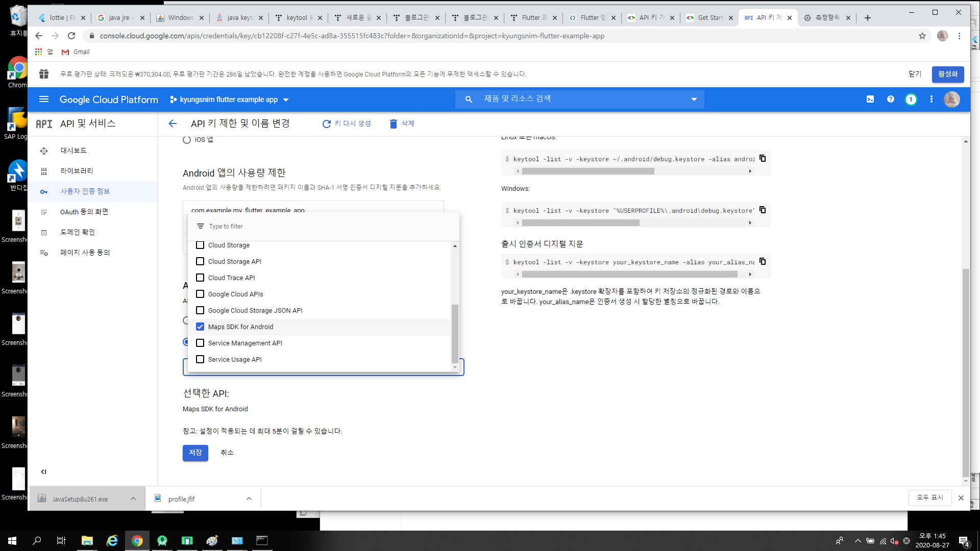Image resolution: width=980 pixels, height=551 pixels.
Task: Open the notifications badge icon
Action: [x=911, y=99]
